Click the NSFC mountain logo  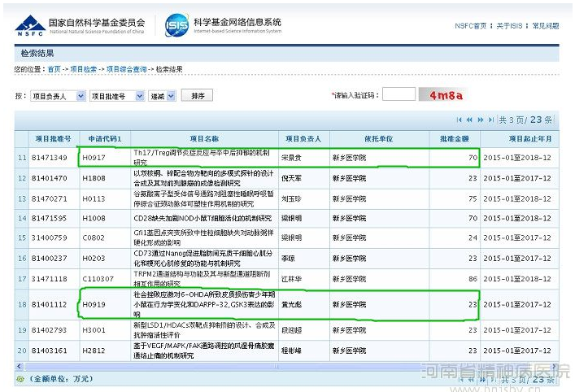tap(30, 25)
